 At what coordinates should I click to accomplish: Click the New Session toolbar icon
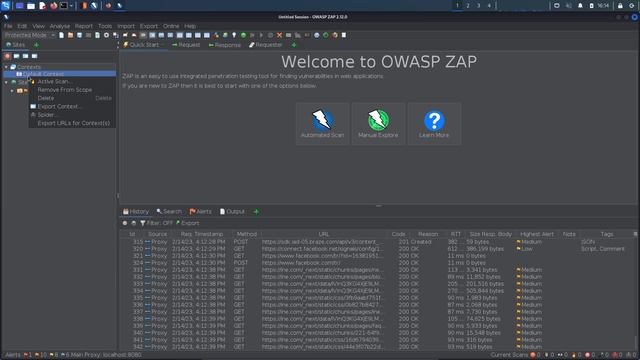tap(61, 35)
